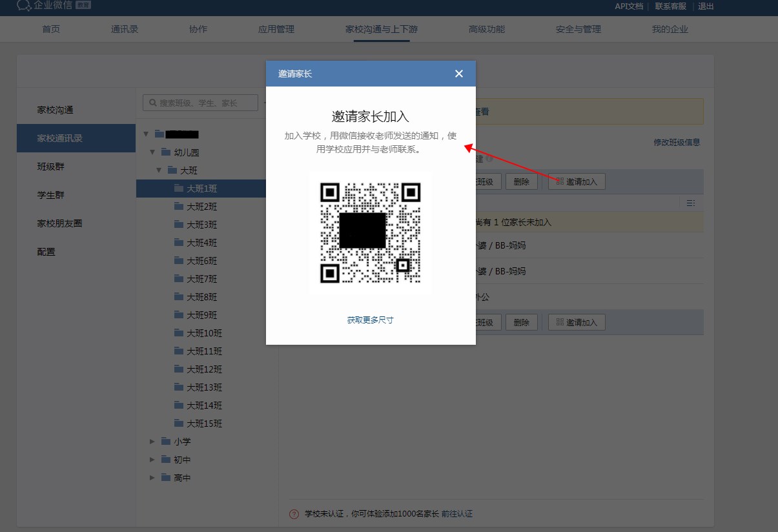Viewport: 778px width, 532px height.
Task: Click the folder icon of 大班15班
Action: 179,424
